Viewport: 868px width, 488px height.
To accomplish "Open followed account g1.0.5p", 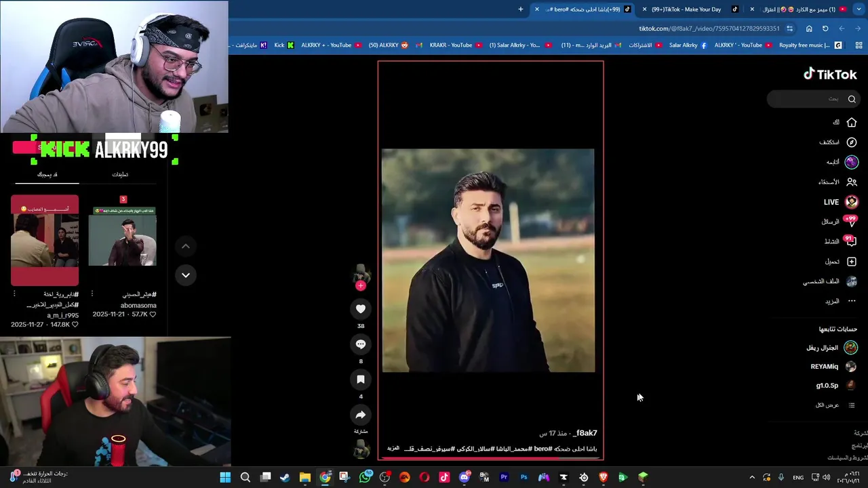I will tap(836, 386).
